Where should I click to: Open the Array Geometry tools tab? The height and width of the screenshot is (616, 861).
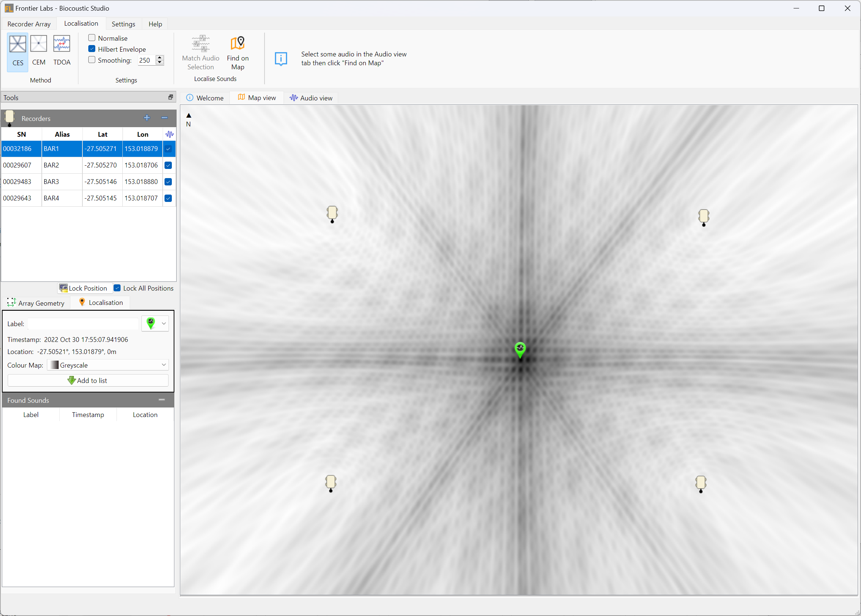coord(36,303)
